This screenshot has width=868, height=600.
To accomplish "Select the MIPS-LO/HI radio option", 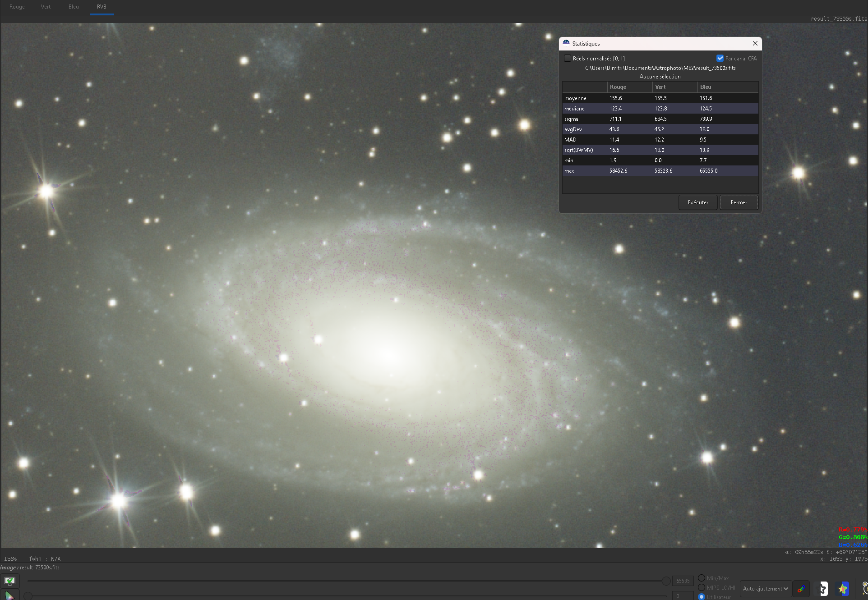I will [x=702, y=587].
